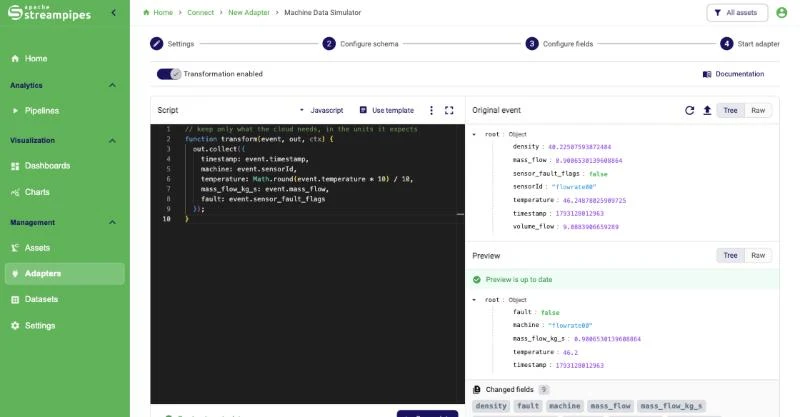Click the machine changed-field chip
The height and width of the screenshot is (417, 800).
tap(564, 406)
